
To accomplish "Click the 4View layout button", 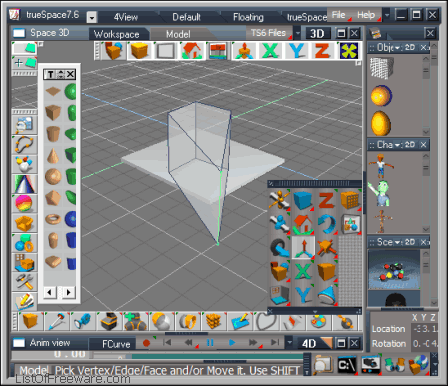I will click(126, 17).
